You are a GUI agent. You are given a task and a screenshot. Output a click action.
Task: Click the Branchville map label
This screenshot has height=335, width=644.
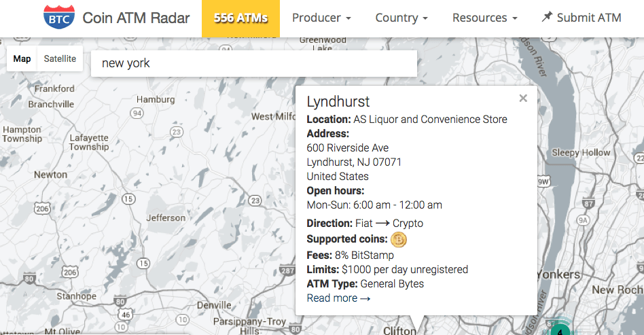[51, 105]
